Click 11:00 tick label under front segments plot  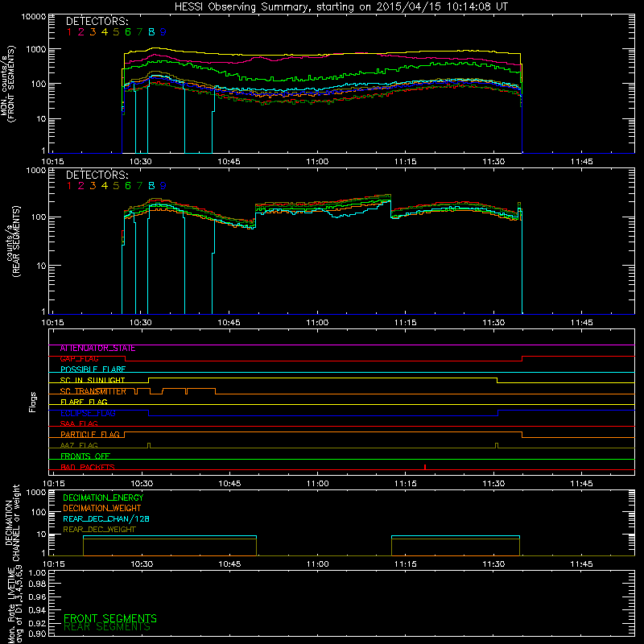[317, 162]
